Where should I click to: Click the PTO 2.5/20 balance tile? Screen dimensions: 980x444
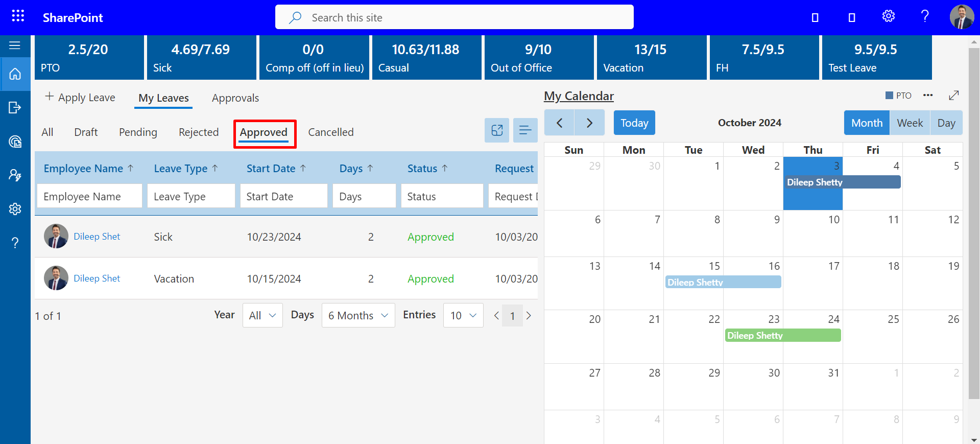[89, 58]
